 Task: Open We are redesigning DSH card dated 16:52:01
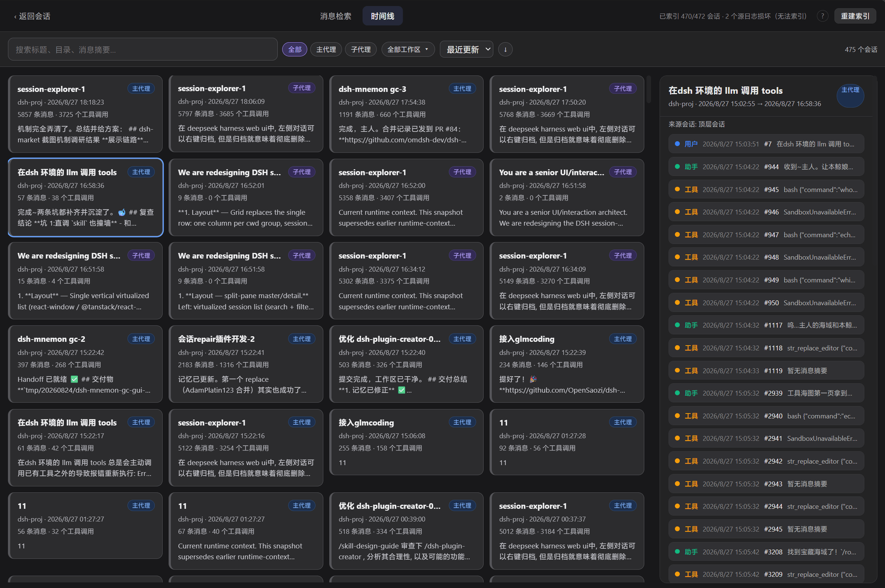(x=246, y=197)
